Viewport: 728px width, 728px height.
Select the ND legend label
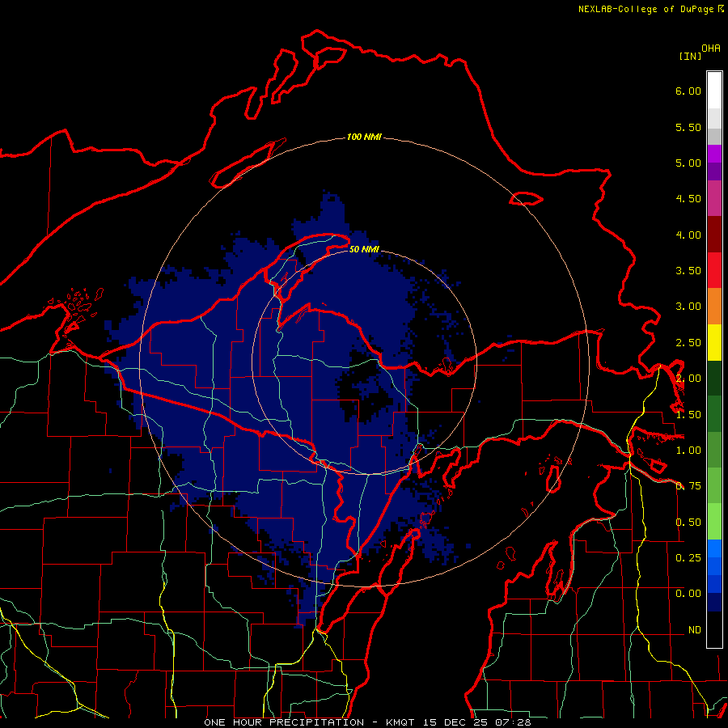point(695,630)
